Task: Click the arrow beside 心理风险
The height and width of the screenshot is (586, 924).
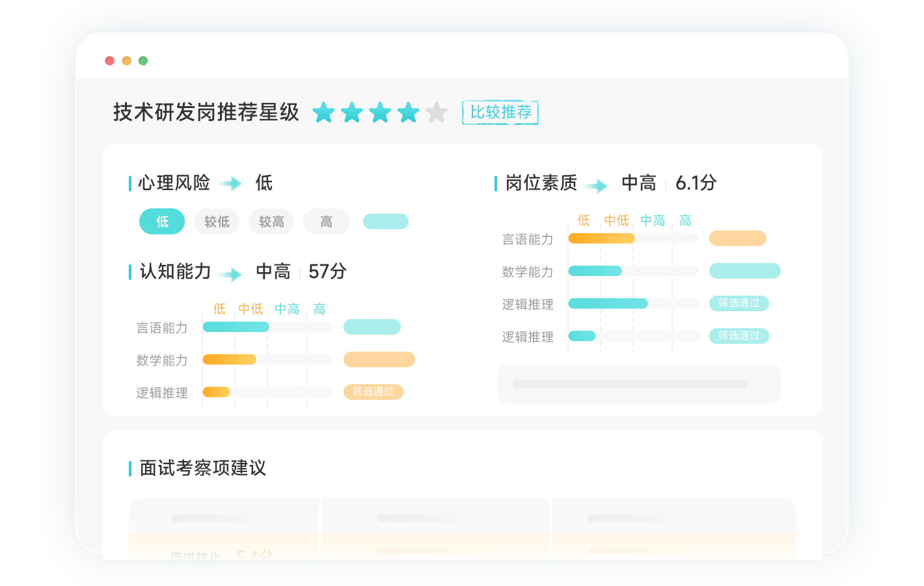Action: pyautogui.click(x=231, y=184)
